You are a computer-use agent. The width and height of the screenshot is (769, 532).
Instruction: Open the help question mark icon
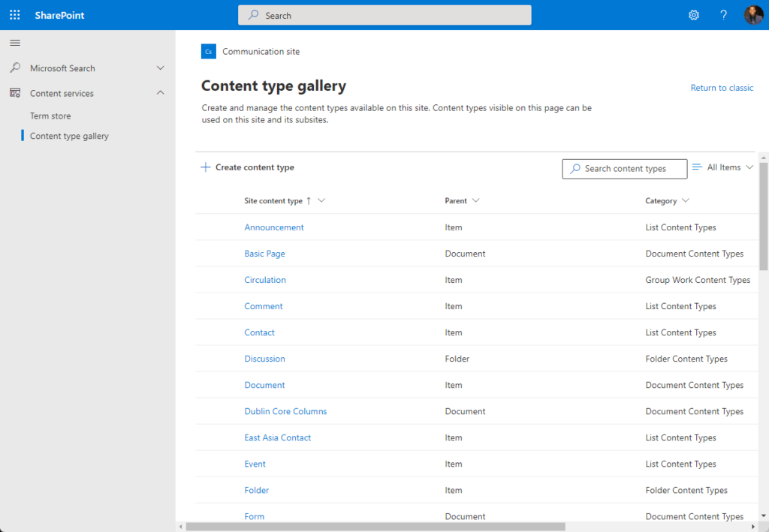point(723,15)
